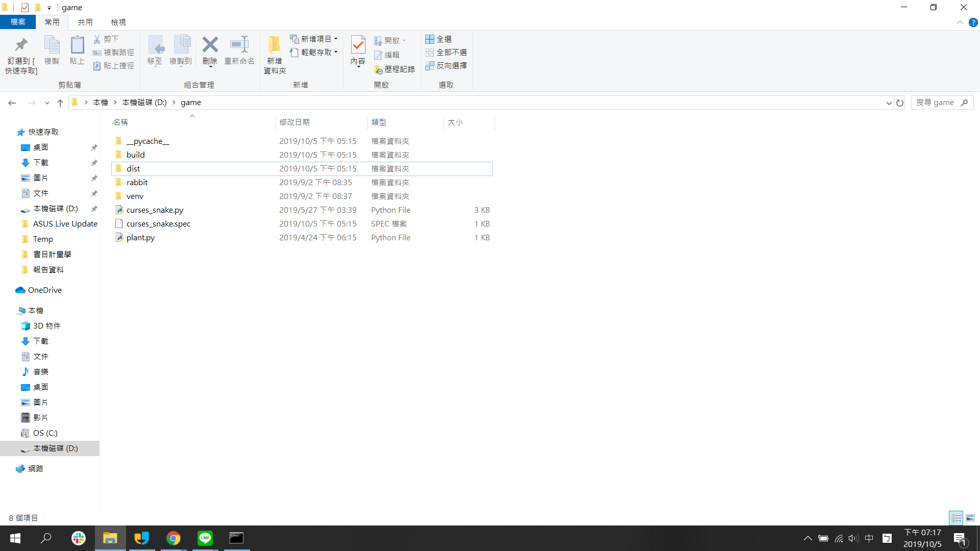Switch to the Share (共用) tab

pyautogui.click(x=85, y=22)
